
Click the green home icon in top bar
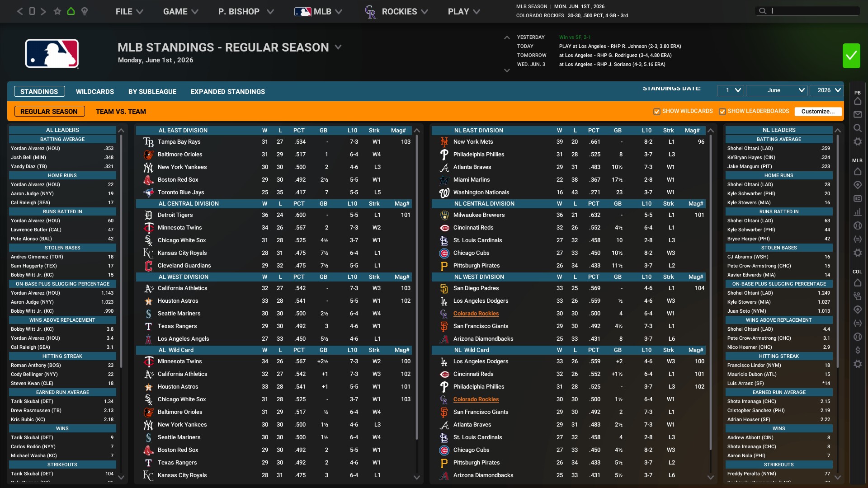[71, 11]
